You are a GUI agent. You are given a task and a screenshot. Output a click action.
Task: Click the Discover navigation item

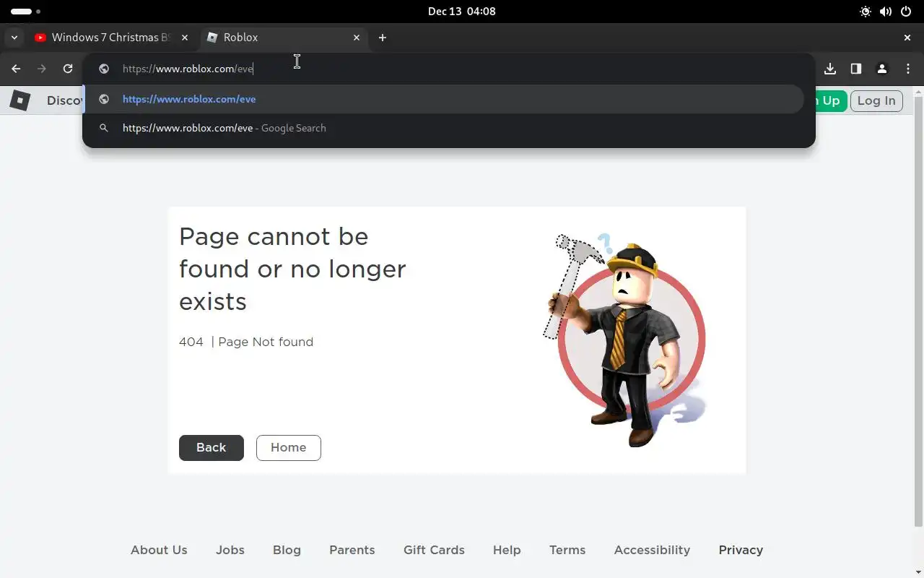coord(65,100)
